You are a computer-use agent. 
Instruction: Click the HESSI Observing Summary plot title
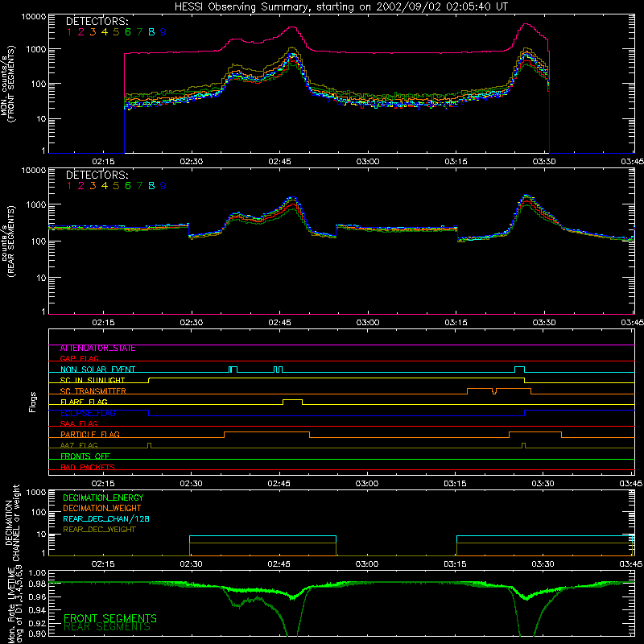coord(341,6)
